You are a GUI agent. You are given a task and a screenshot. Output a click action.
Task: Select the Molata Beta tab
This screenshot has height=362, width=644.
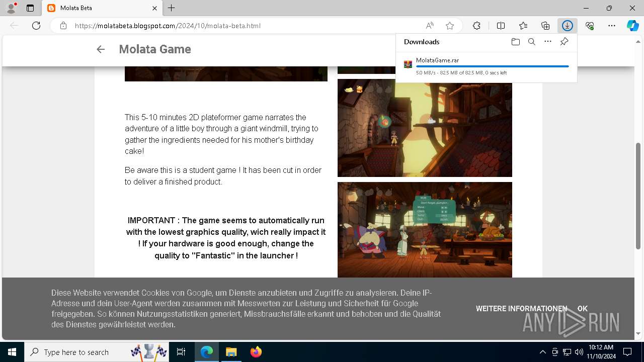[x=103, y=8]
